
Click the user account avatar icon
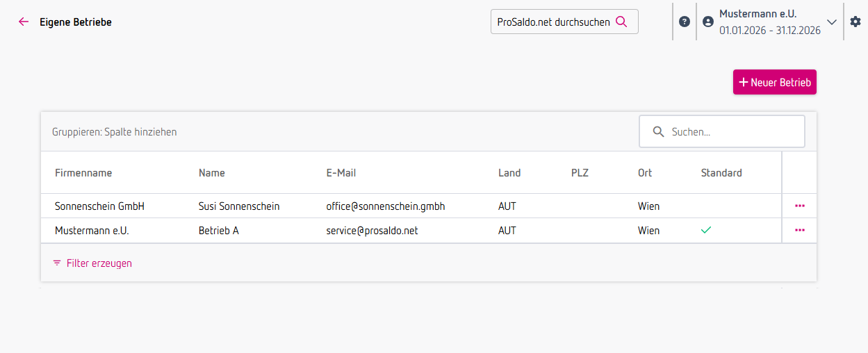point(708,22)
